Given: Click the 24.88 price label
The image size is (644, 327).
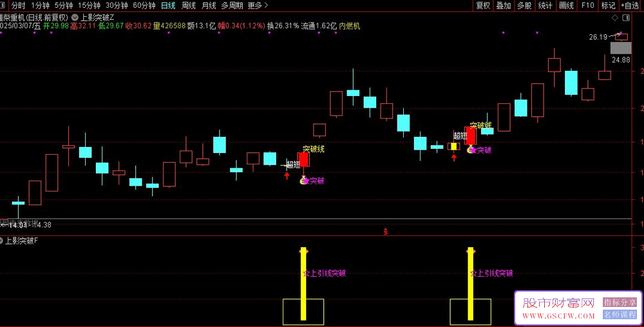Looking at the screenshot, I should (x=621, y=59).
